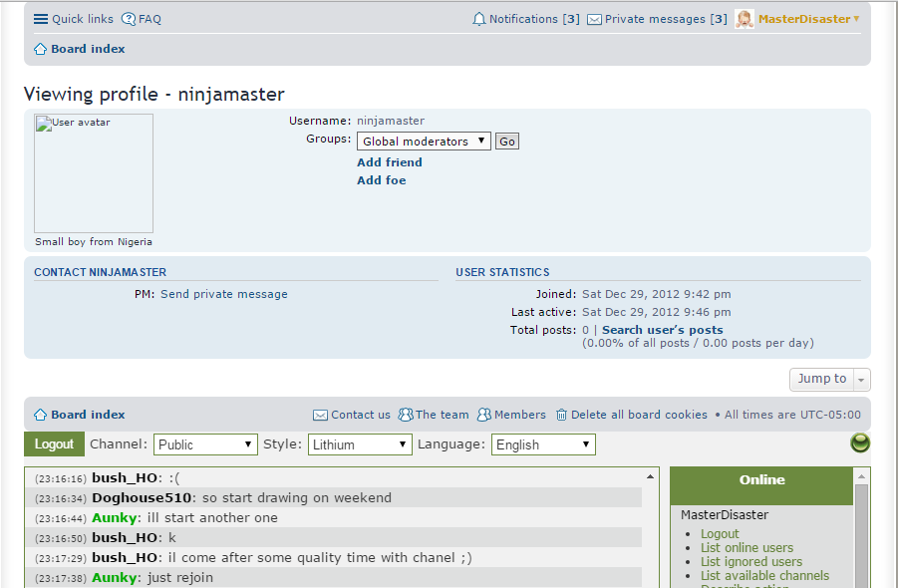Click the Jump to button
The width and height of the screenshot is (898, 588).
822,379
